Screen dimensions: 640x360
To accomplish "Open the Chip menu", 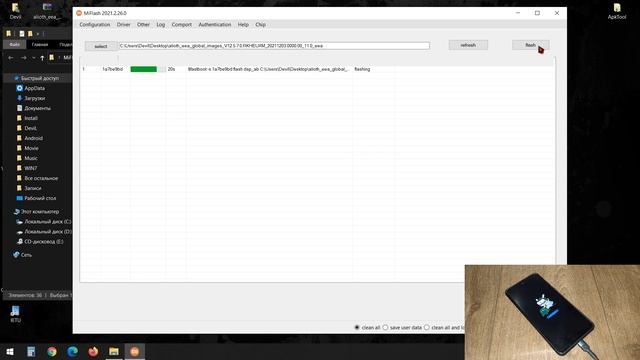I will point(260,24).
